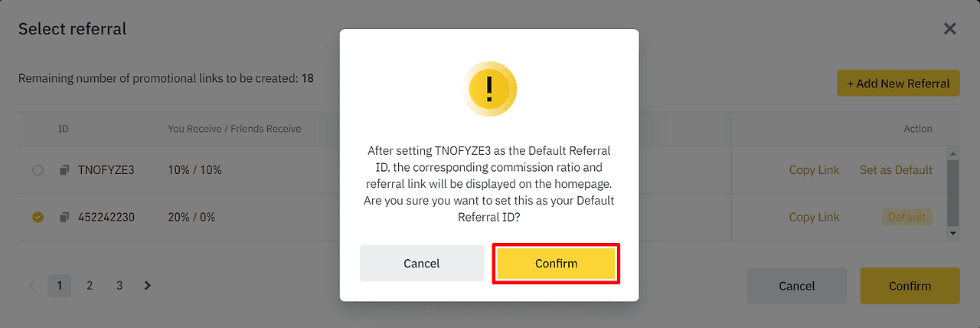Set TNOFYZE3 as Default link
Screen dimensions: 980x328
(896, 170)
